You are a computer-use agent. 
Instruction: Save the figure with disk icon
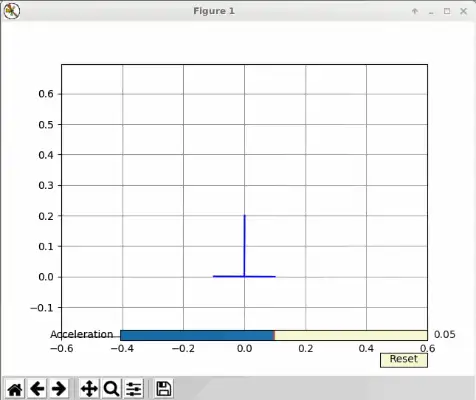[x=164, y=389]
